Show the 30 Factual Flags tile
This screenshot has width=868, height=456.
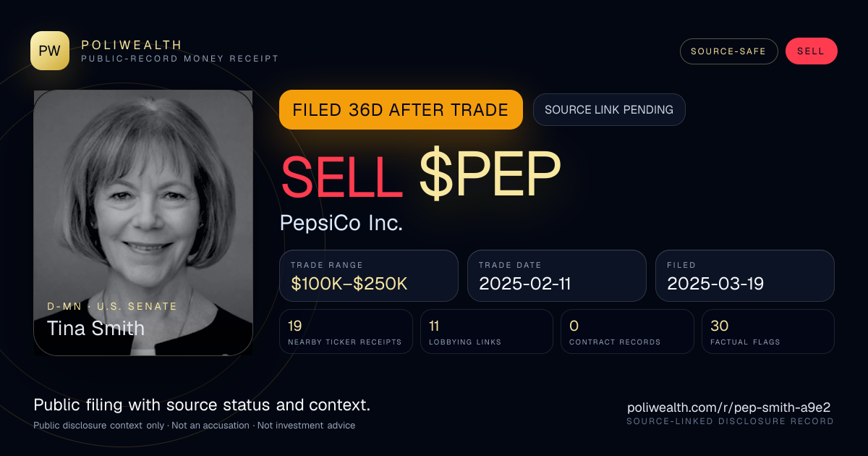tap(768, 332)
